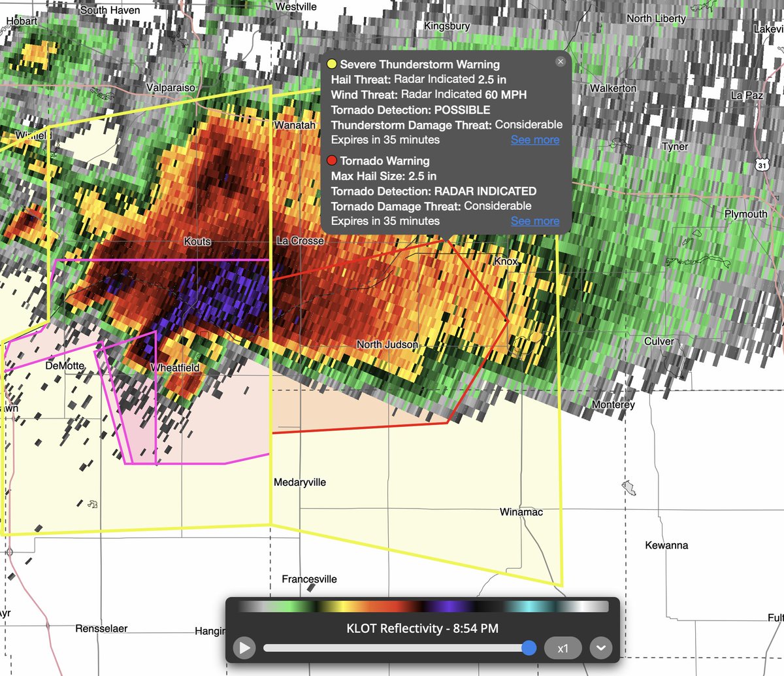Screen dimensions: 784x676
Task: Click the Rensselaer town label
Action: click(101, 629)
